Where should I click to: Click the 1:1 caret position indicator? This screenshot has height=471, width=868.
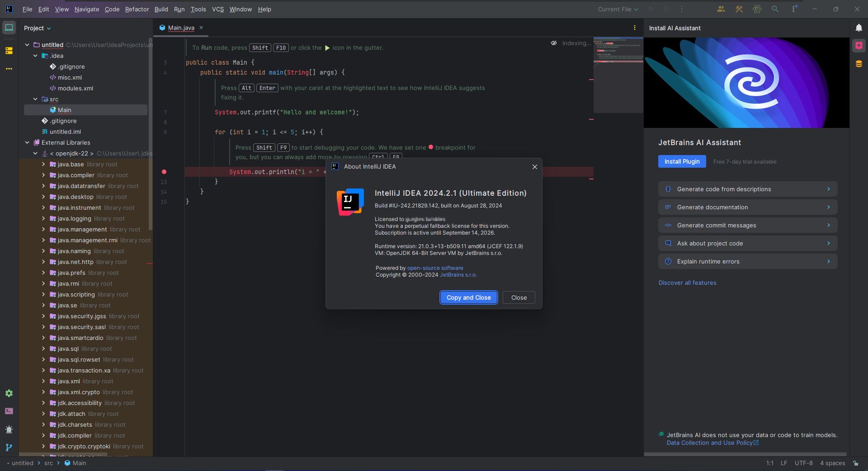click(x=770, y=463)
